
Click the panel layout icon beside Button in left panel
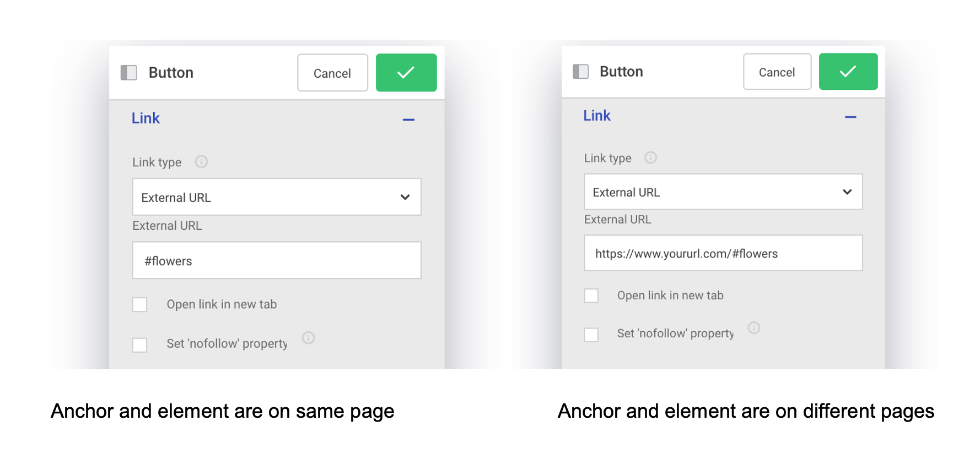tap(129, 73)
